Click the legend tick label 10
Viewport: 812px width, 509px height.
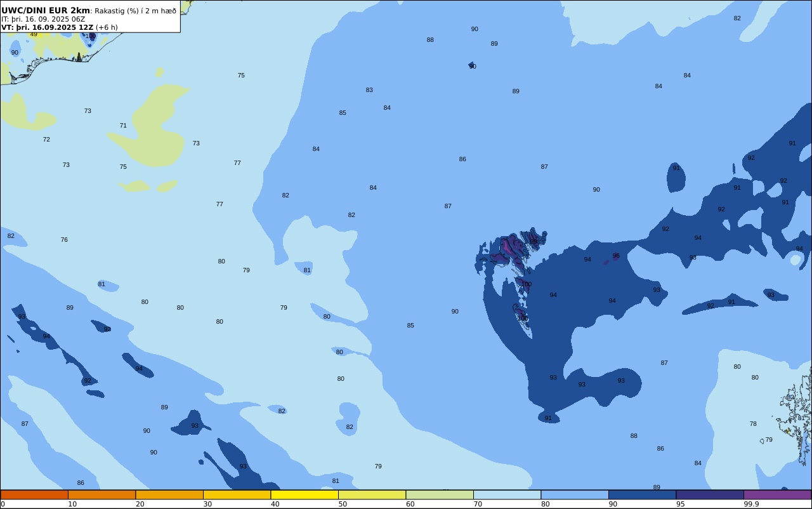[72, 504]
